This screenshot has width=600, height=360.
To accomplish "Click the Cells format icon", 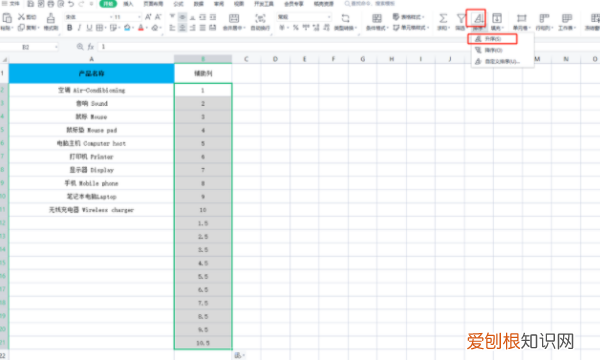I will click(521, 18).
